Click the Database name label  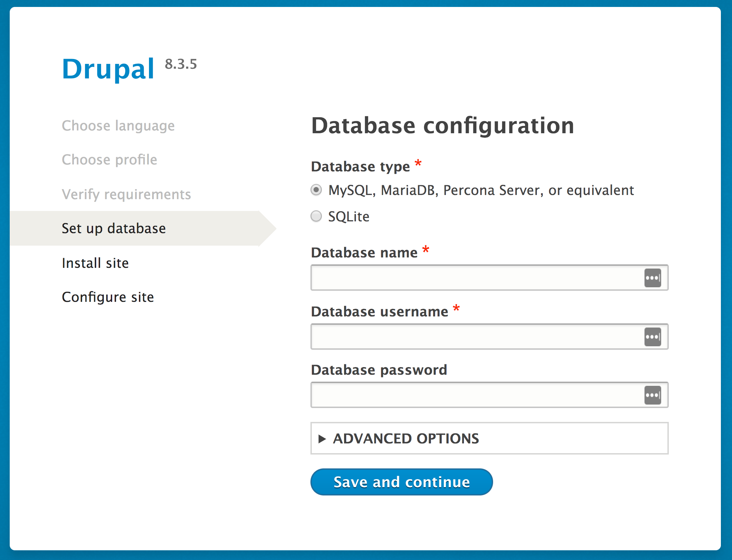coord(365,253)
